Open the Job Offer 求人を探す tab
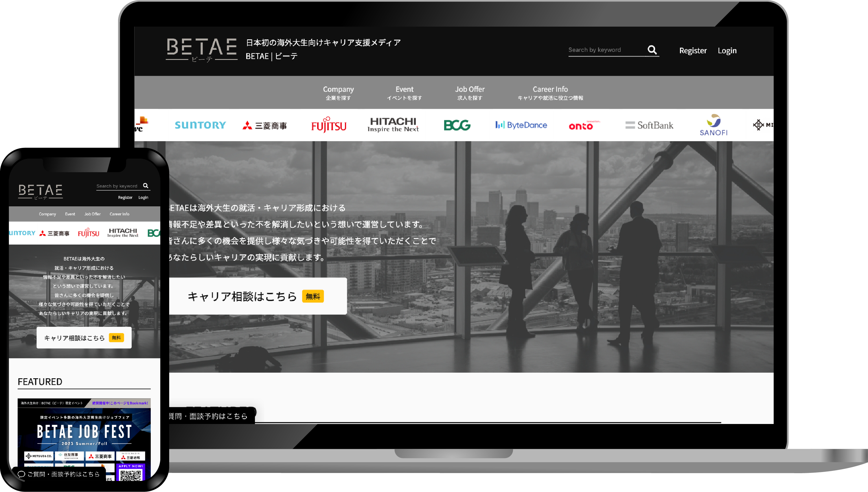This screenshot has width=868, height=492. point(470,92)
